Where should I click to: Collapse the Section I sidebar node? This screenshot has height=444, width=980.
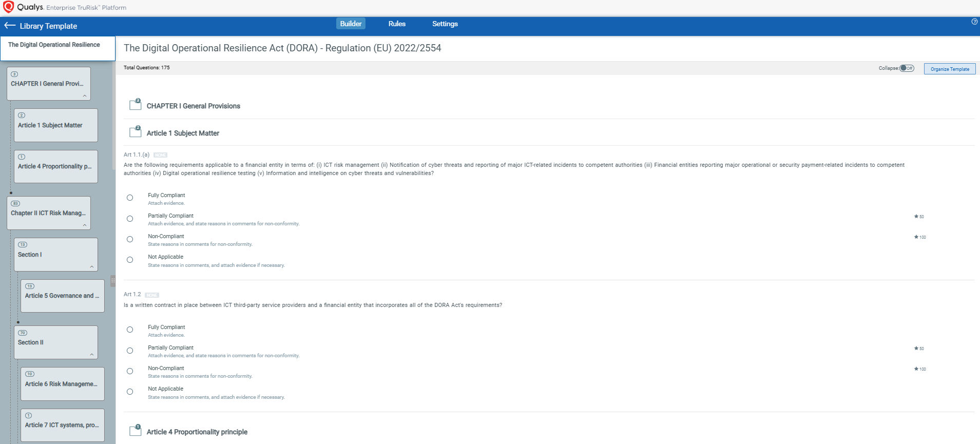pos(92,267)
